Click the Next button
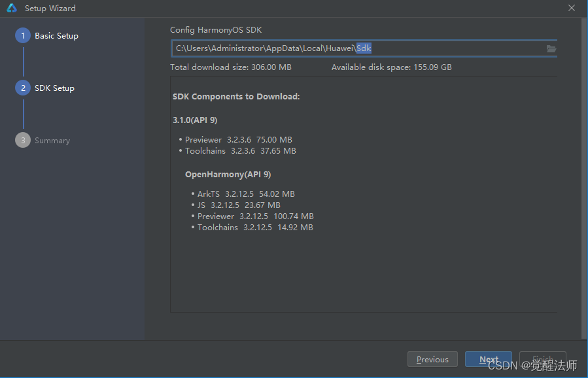This screenshot has height=378, width=588. (488, 359)
